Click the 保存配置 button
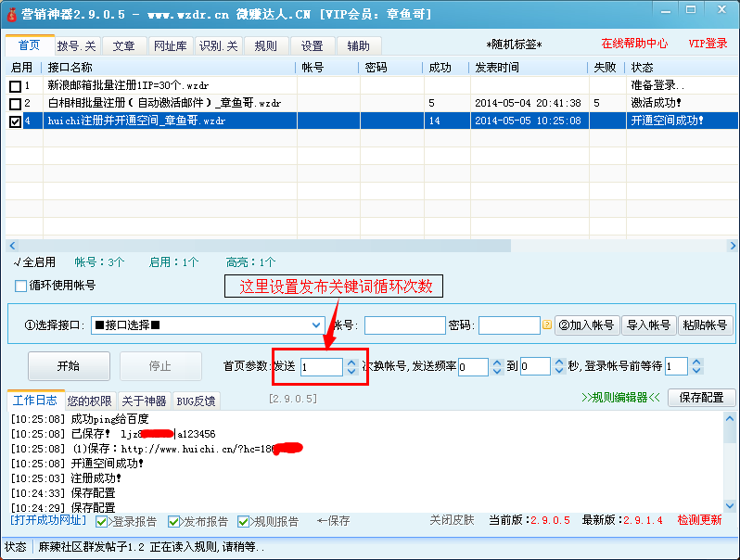This screenshot has height=560, width=740. click(x=701, y=398)
